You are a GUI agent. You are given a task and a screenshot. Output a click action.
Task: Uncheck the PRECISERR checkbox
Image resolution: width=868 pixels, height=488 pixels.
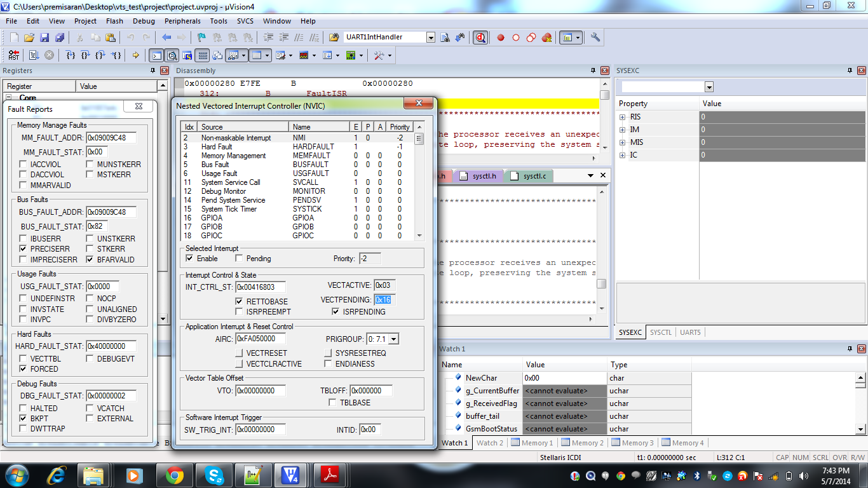(x=24, y=249)
